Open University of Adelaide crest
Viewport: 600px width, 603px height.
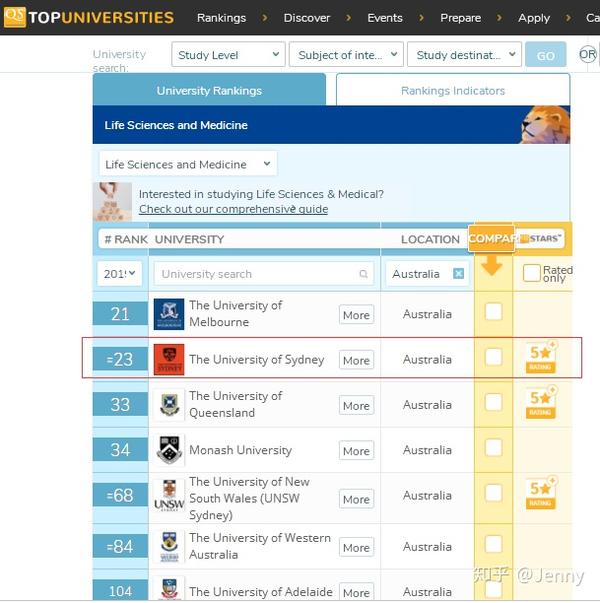169,590
